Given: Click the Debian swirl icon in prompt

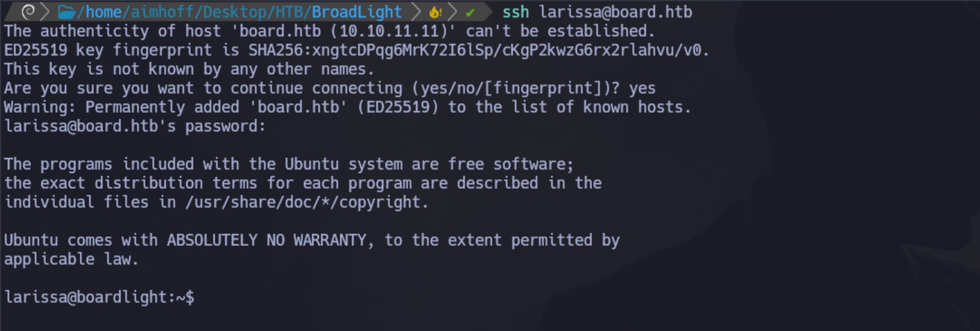Looking at the screenshot, I should click(x=28, y=11).
